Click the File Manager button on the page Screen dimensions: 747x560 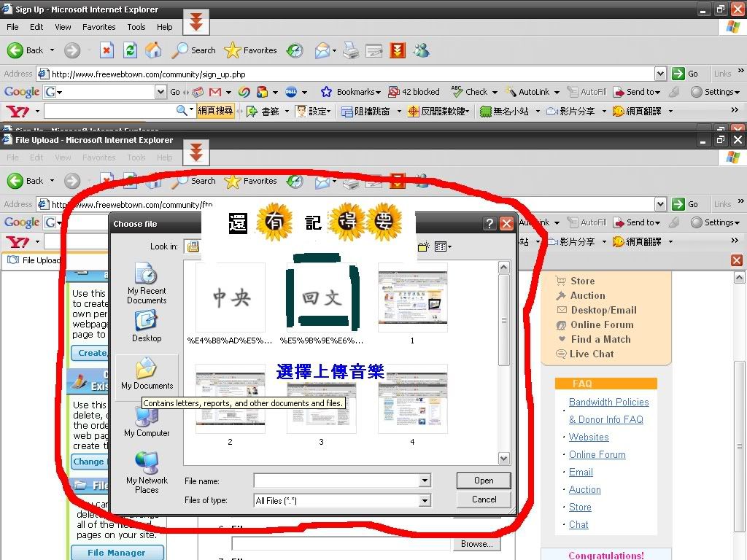(117, 553)
